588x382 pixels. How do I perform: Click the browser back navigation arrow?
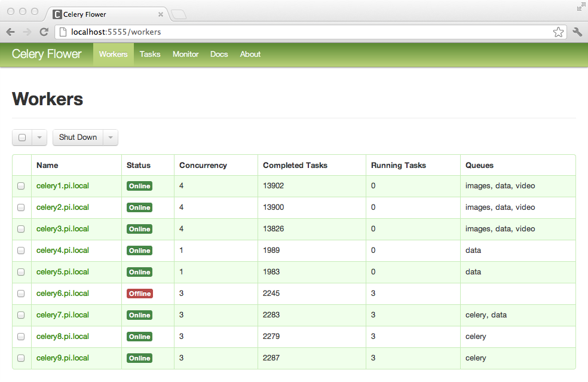point(11,32)
